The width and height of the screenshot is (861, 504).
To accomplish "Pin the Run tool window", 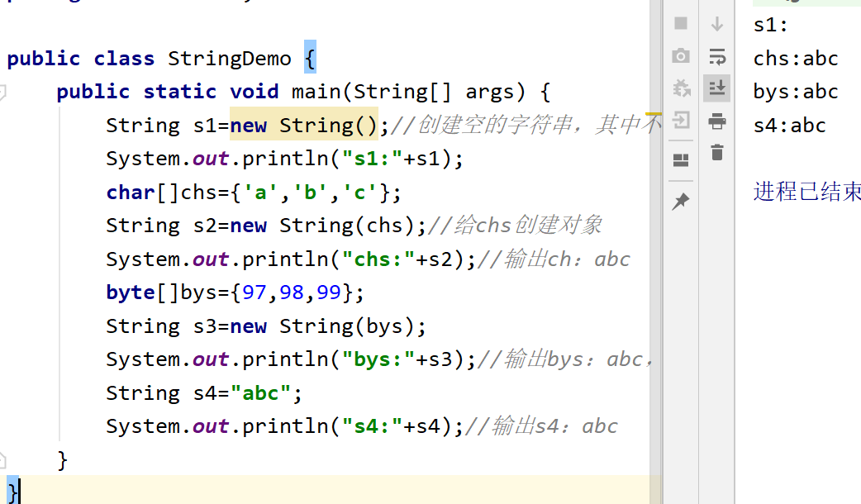I will click(x=680, y=201).
